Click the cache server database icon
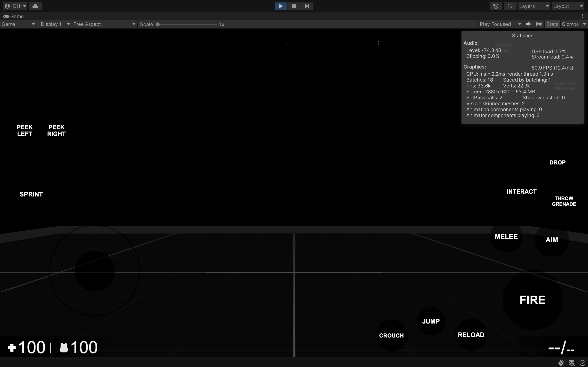This screenshot has width=588, height=367. (x=571, y=363)
